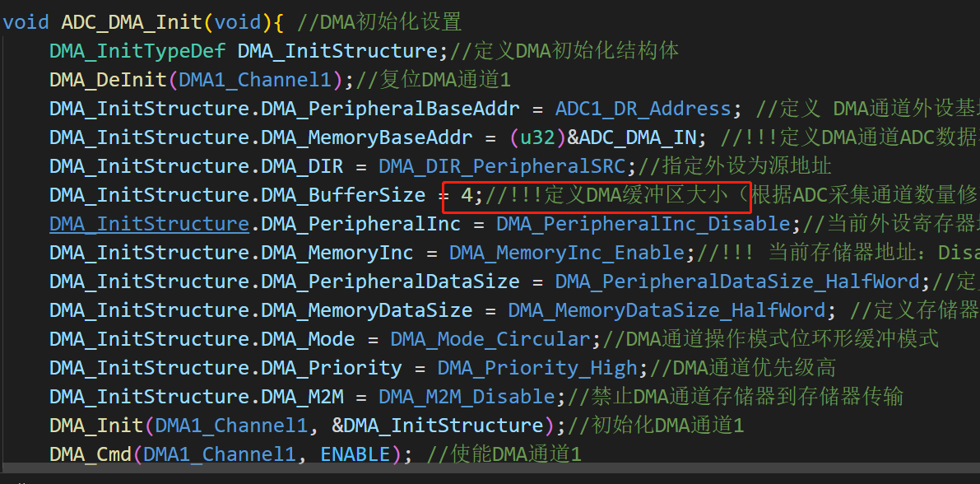Click &DMA_InitStructure argument in DMA_Init call

pyautogui.click(x=438, y=426)
